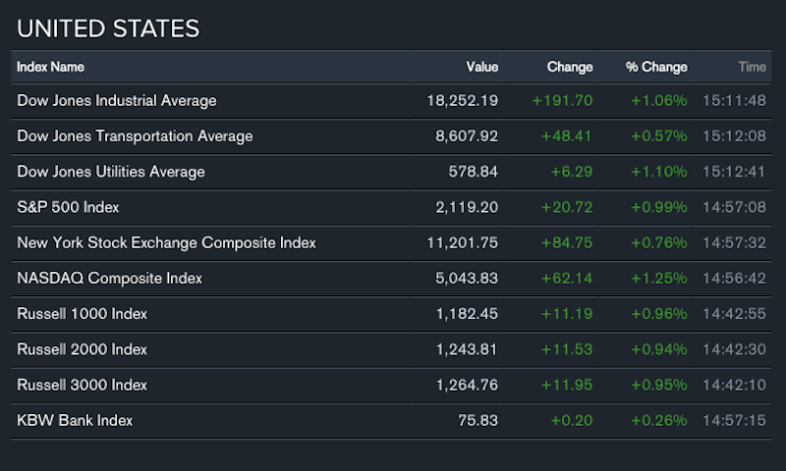Click the 14:57:32 timestamp
This screenshot has height=471, width=786.
[x=734, y=243]
